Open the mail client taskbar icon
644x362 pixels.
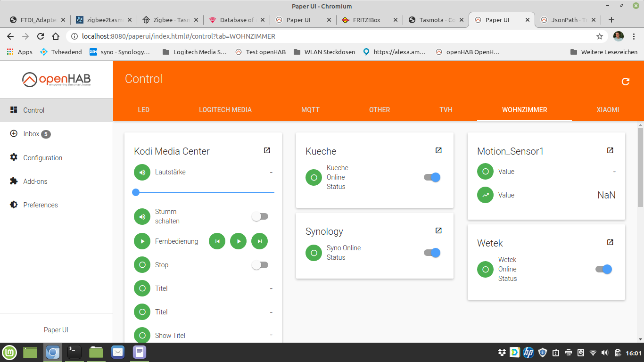[118, 352]
